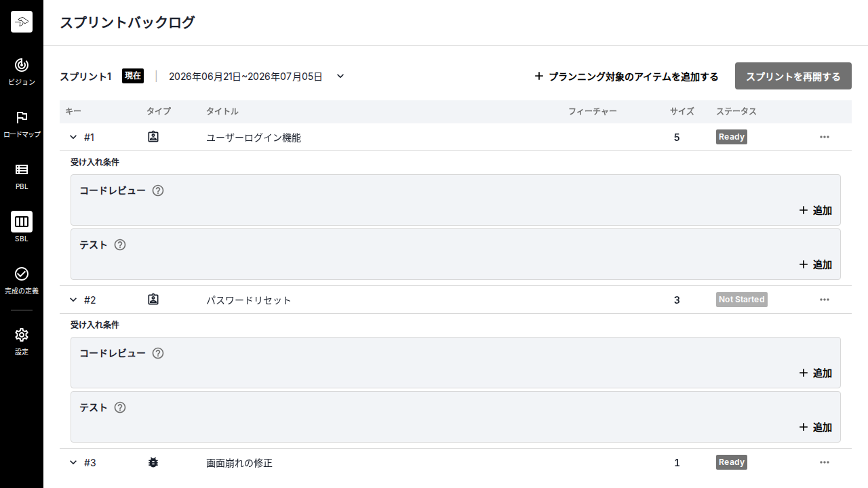Screen dimensions: 868x488
Task: Open more options for item #3
Action: click(825, 462)
